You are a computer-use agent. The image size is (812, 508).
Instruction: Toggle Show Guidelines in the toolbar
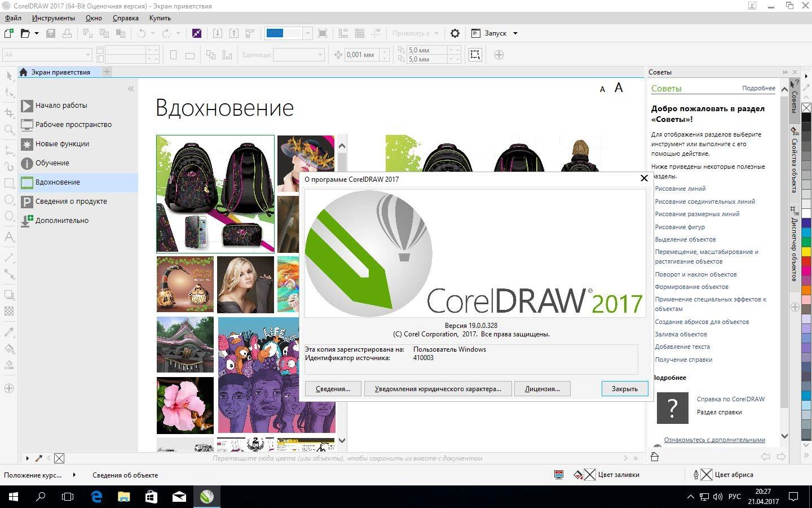point(376,33)
